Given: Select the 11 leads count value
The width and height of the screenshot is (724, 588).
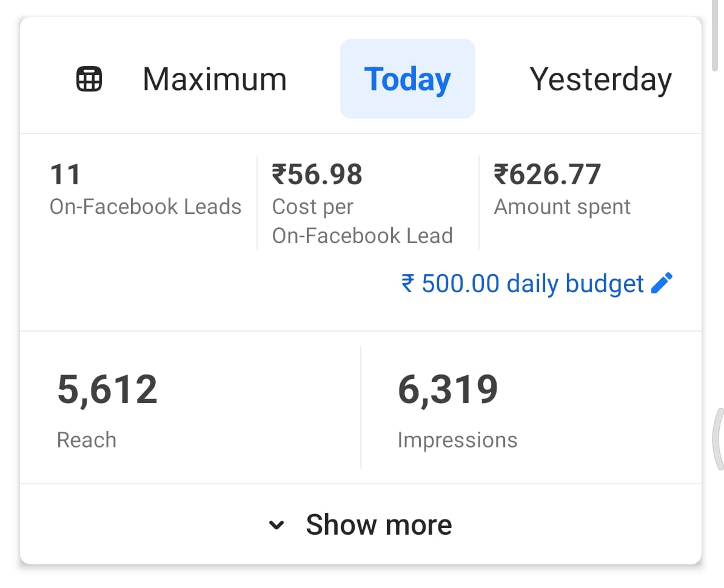Looking at the screenshot, I should pyautogui.click(x=65, y=175).
